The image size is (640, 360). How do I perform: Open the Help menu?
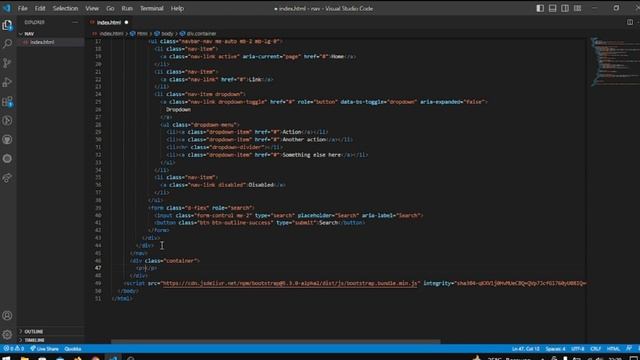(177, 8)
